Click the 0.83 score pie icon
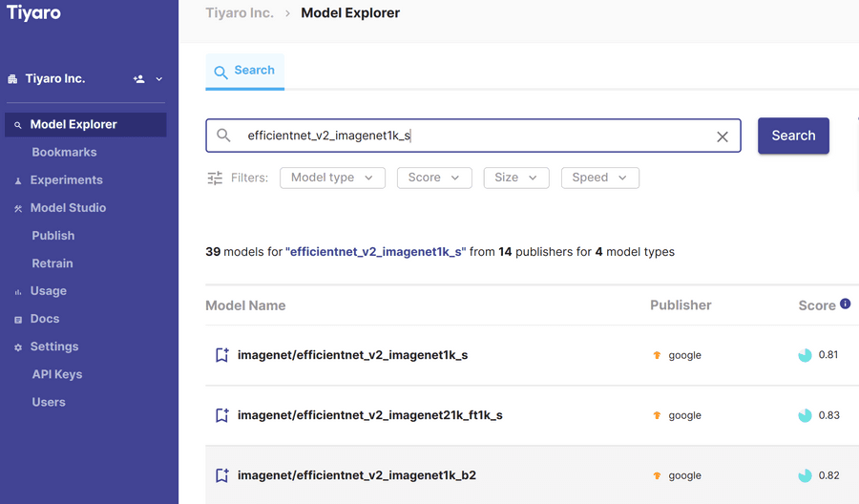 [805, 416]
